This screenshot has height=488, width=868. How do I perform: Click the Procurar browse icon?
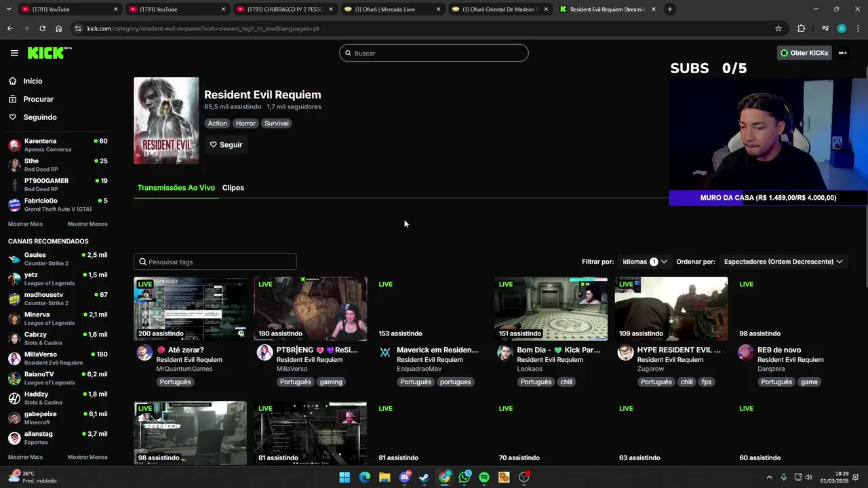pos(12,99)
